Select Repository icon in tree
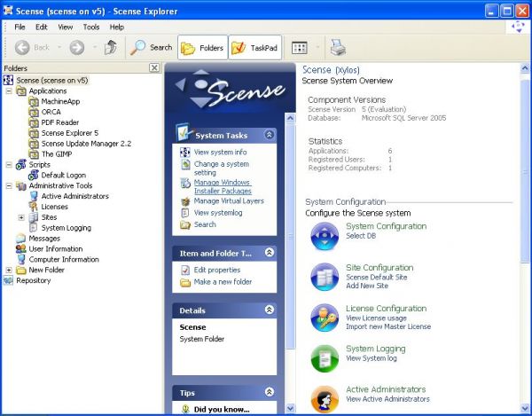Screen dimensions: 532x416 tap(9, 280)
